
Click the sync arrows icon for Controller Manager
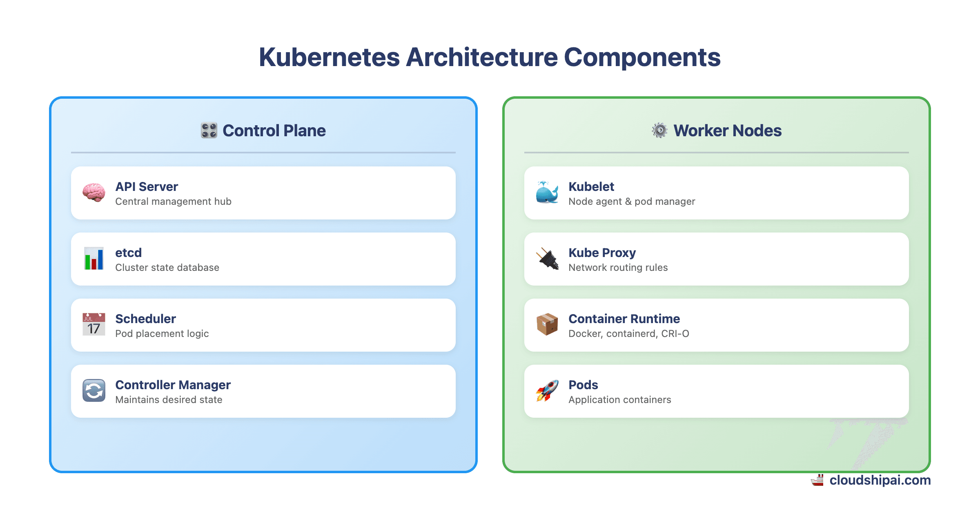coord(94,392)
